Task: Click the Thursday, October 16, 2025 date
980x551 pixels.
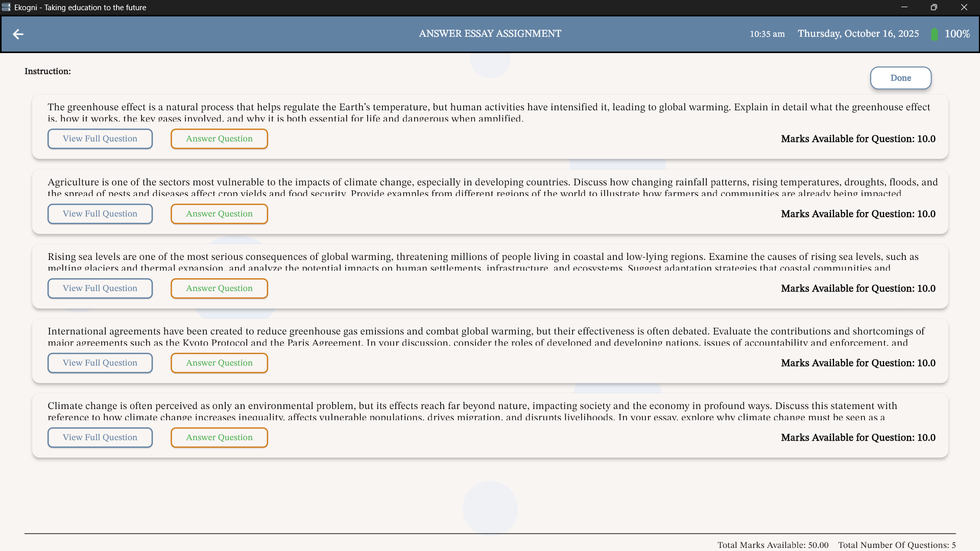Action: tap(858, 34)
